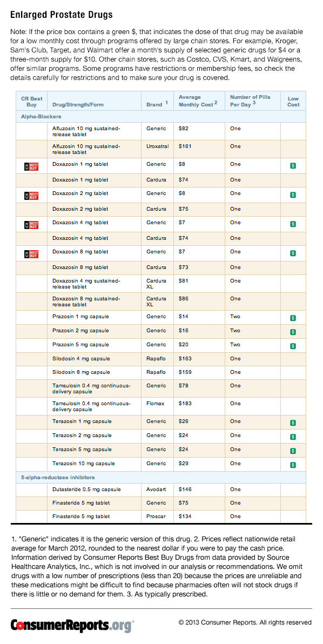Click the Best Buy badge for Doxazosin 4 mg
The image size is (323, 644).
(32, 225)
